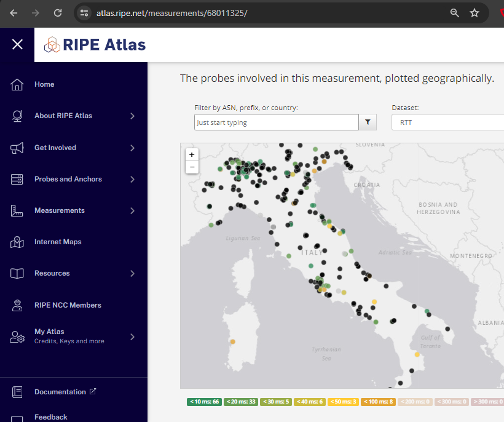This screenshot has width=504, height=422.
Task: Click the filter funnel icon button
Action: pyautogui.click(x=368, y=122)
